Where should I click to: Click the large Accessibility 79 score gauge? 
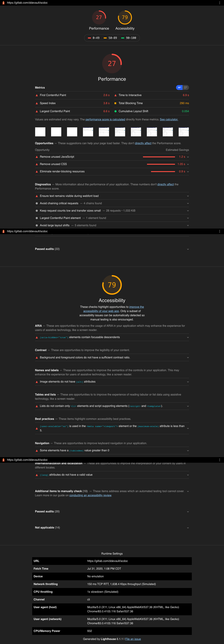point(112,285)
